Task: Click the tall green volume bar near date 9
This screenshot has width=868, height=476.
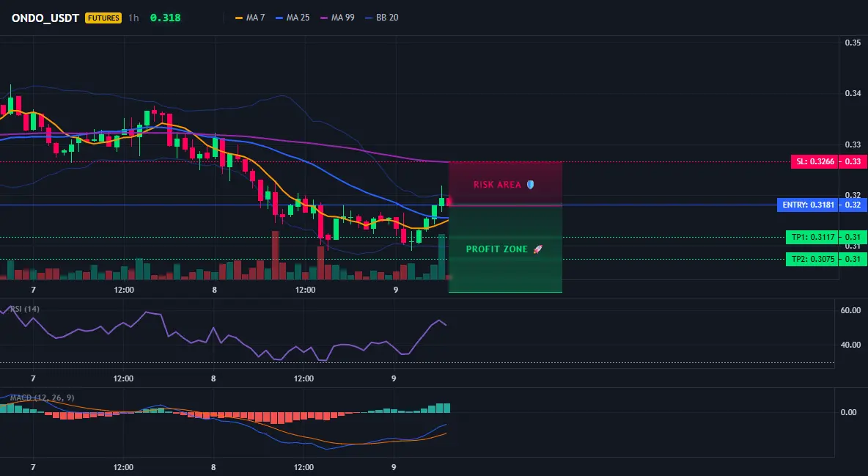Action: (x=442, y=257)
